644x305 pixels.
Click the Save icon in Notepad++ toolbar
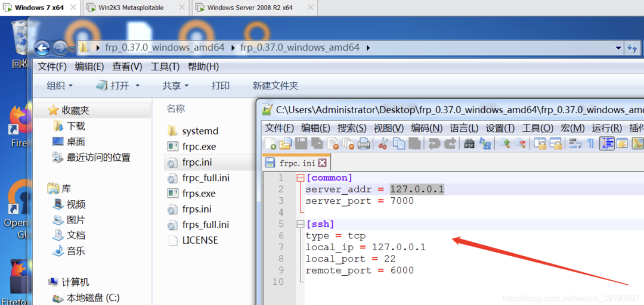pyautogui.click(x=301, y=143)
